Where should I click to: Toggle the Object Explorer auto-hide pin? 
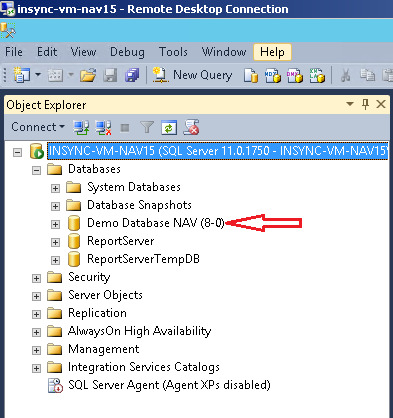tap(366, 104)
